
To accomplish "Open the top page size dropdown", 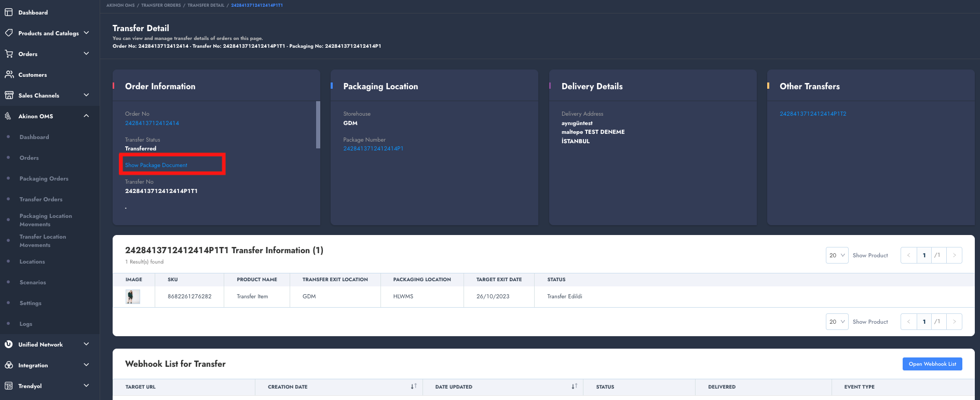I will tap(837, 255).
